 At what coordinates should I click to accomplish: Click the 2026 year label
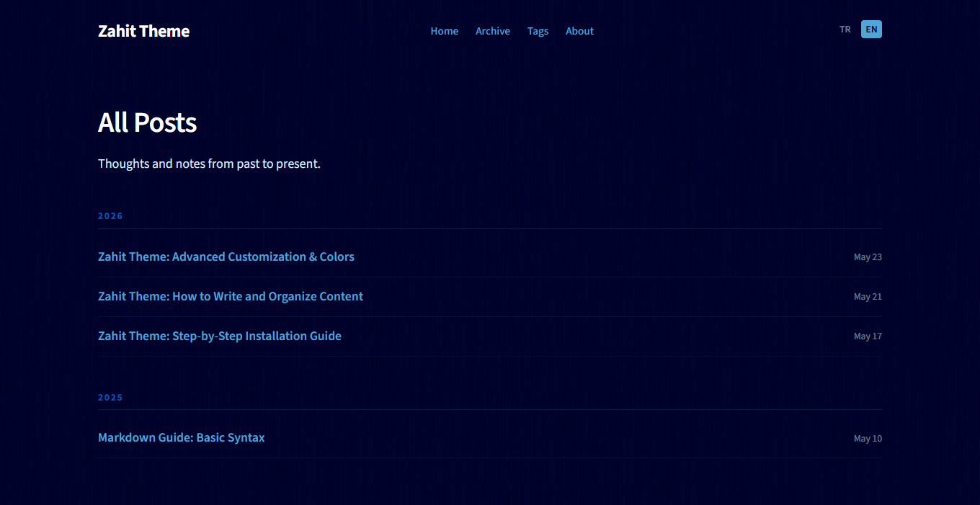(110, 216)
